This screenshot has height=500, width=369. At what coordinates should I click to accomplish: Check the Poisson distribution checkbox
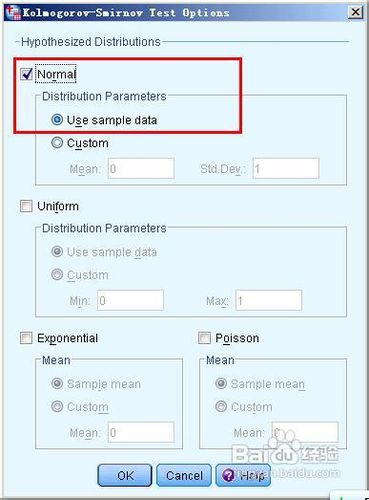[204, 338]
